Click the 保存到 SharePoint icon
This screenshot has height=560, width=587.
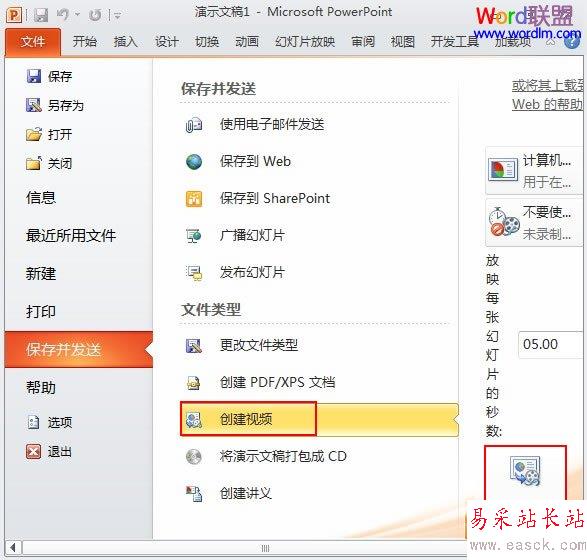point(194,199)
